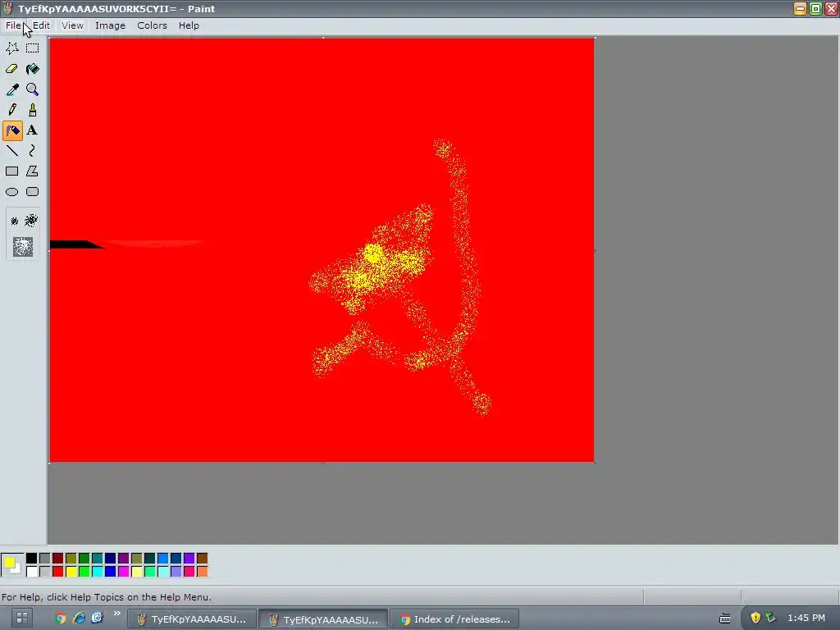Pick the bright red color swatch
Image resolution: width=840 pixels, height=630 pixels.
[x=58, y=572]
